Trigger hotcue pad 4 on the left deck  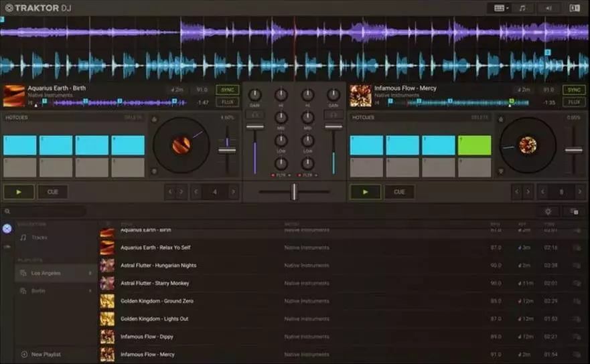128,145
